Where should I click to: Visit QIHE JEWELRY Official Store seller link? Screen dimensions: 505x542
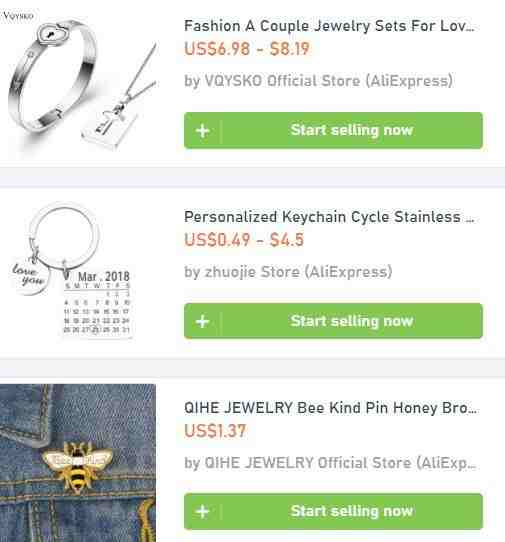tap(330, 463)
